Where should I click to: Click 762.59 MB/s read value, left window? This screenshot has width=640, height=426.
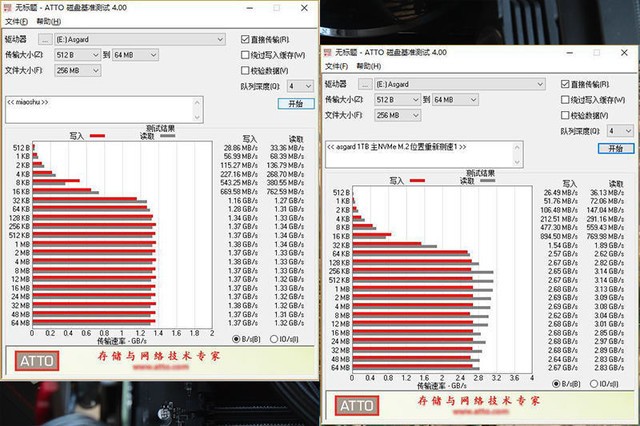[285, 191]
